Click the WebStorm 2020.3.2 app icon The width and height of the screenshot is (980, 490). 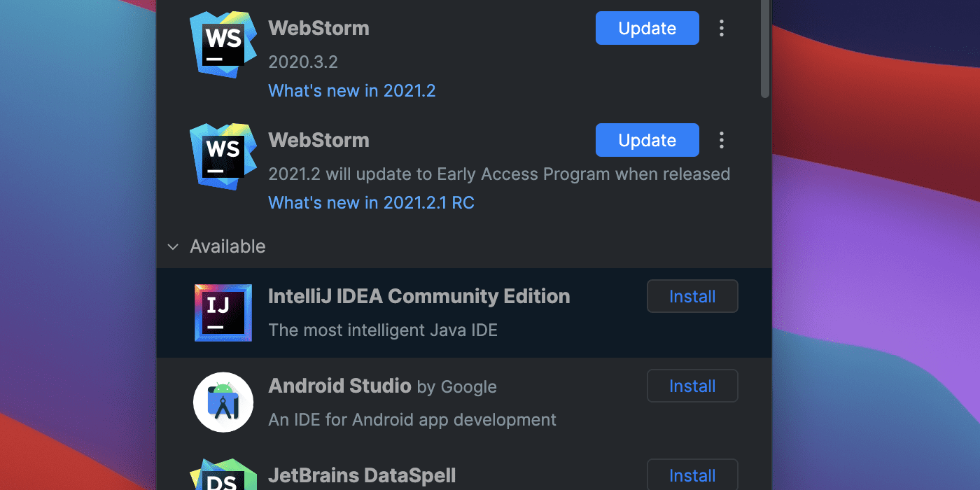pyautogui.click(x=223, y=45)
